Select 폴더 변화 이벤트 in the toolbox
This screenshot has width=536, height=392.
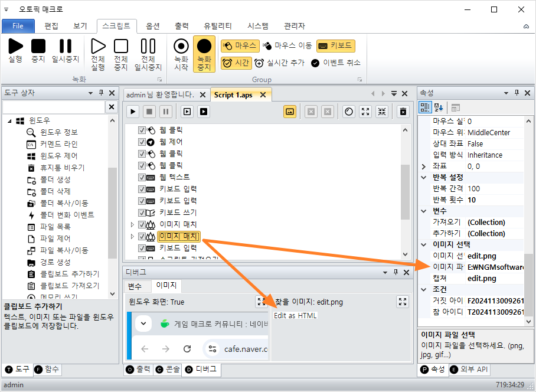pos(67,215)
